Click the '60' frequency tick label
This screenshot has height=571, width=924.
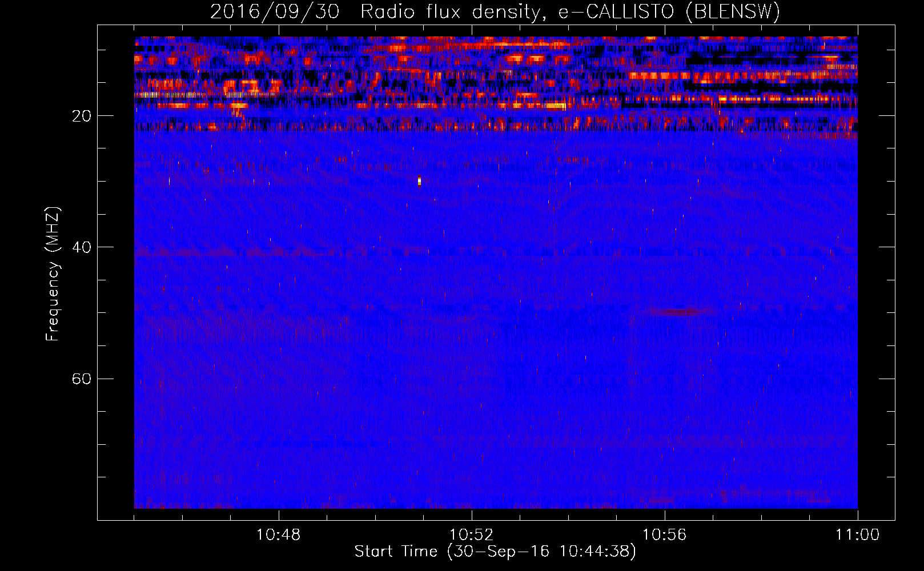pyautogui.click(x=81, y=379)
